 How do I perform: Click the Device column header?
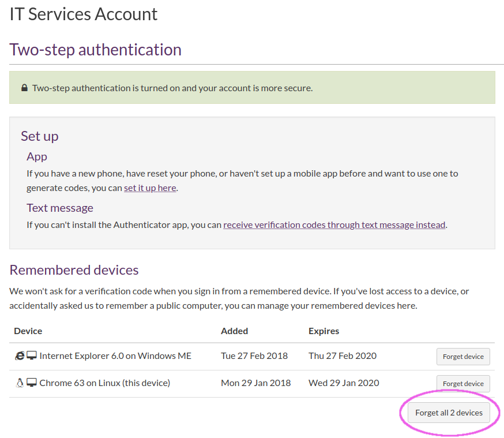tap(28, 331)
